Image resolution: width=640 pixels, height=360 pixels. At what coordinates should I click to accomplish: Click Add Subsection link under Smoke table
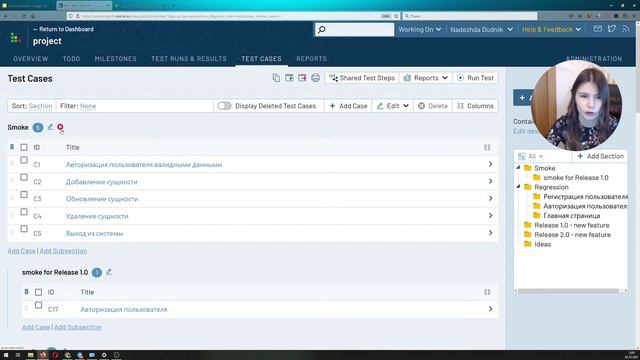pos(63,251)
